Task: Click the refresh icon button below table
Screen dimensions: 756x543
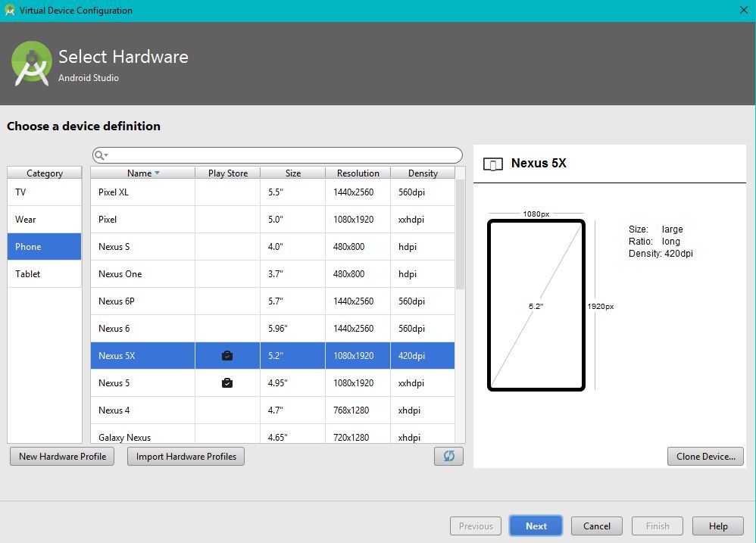Action: pyautogui.click(x=448, y=456)
